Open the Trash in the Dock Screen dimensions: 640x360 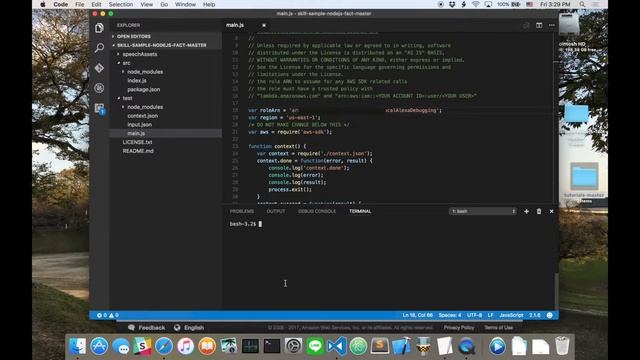(x=562, y=346)
